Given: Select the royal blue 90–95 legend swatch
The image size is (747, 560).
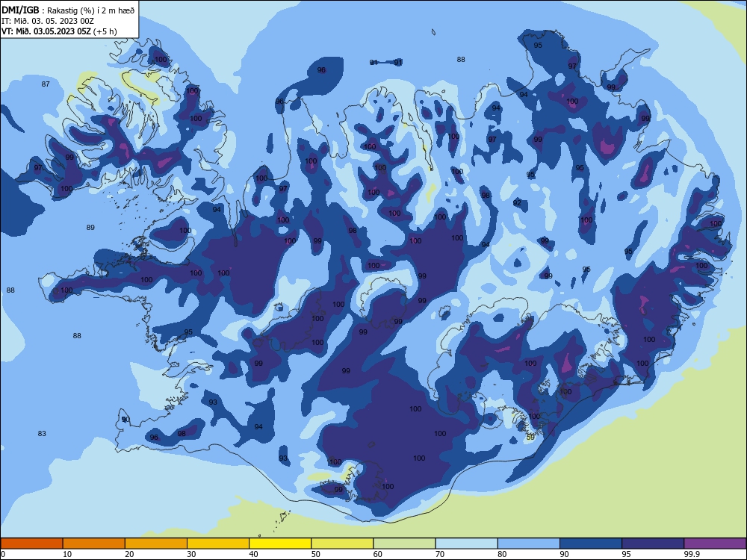Looking at the screenshot, I should coord(591,544).
